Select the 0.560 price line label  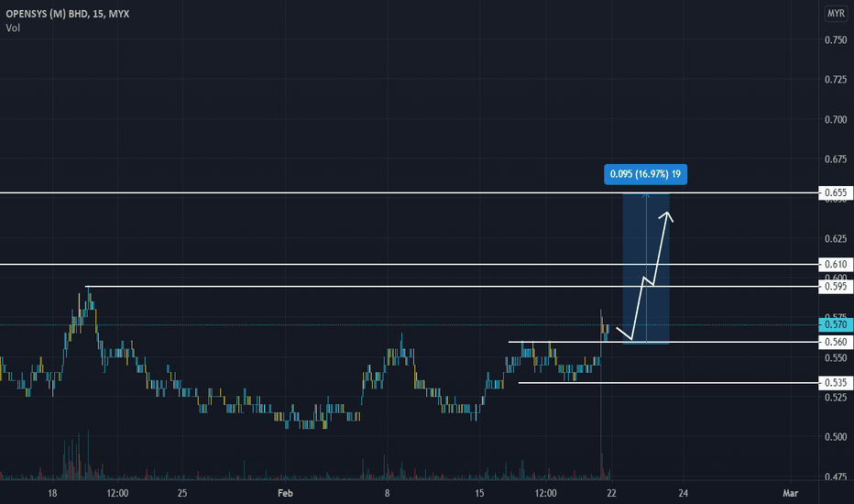(836, 342)
